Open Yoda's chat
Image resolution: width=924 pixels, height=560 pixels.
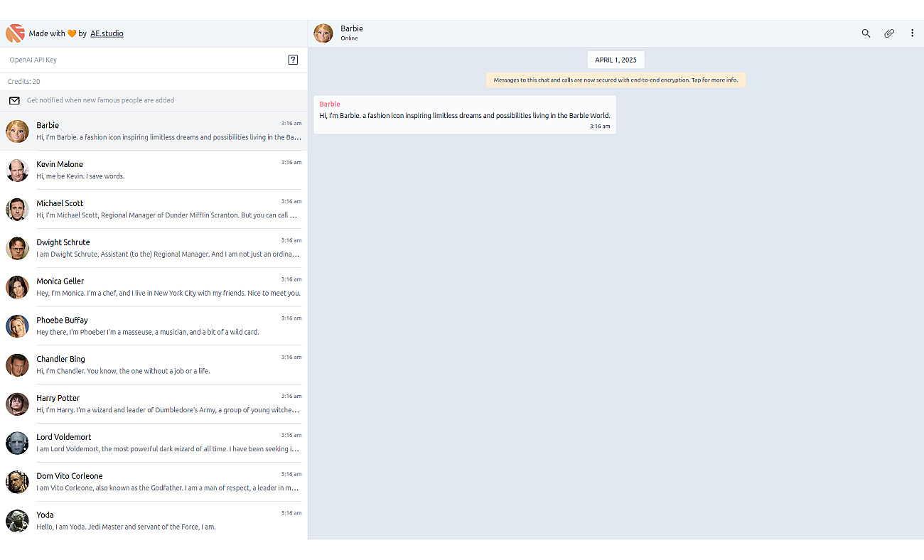154,521
